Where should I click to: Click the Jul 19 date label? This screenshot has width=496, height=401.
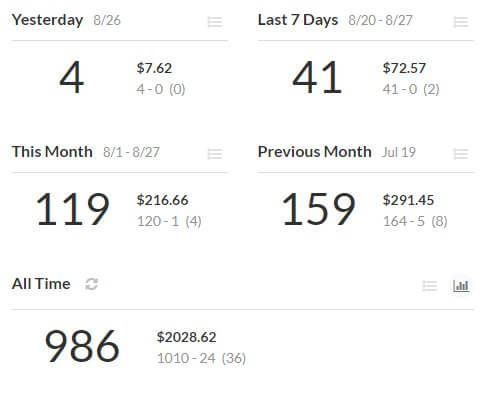click(x=399, y=152)
